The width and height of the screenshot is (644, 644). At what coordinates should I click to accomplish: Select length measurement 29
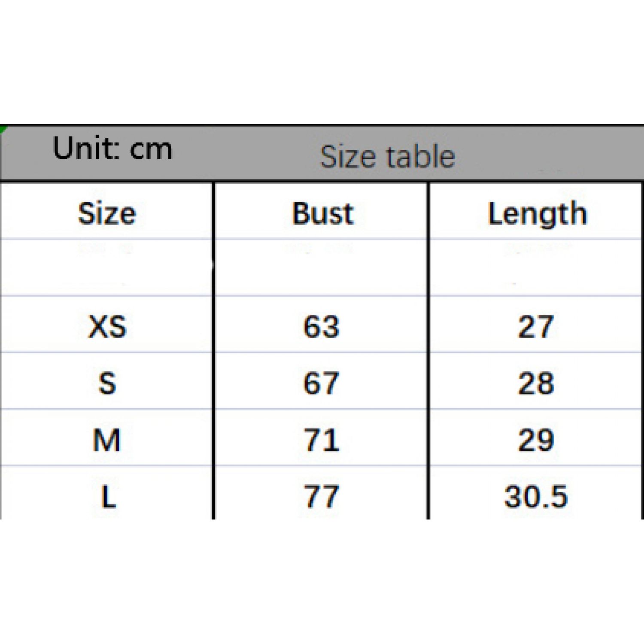click(536, 440)
